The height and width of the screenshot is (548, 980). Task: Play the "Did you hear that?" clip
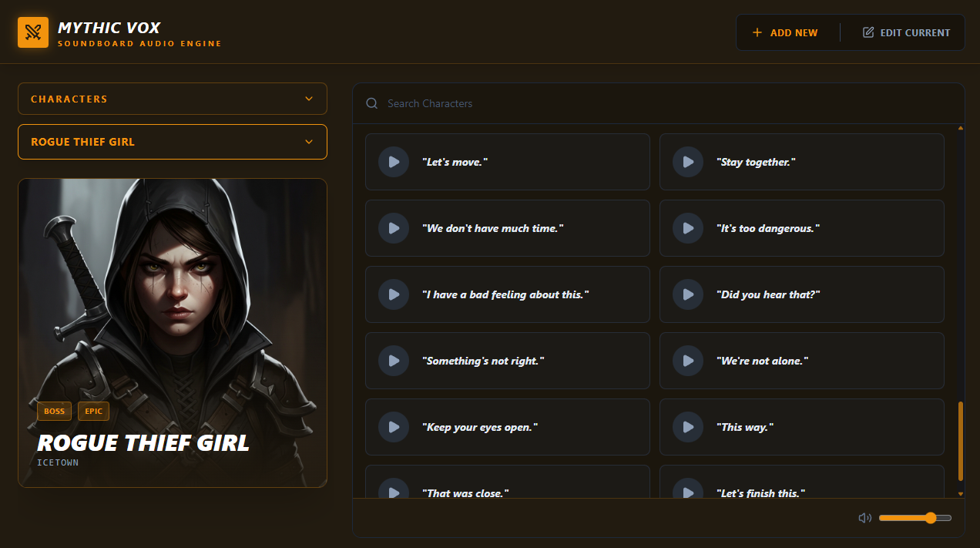[x=688, y=294]
